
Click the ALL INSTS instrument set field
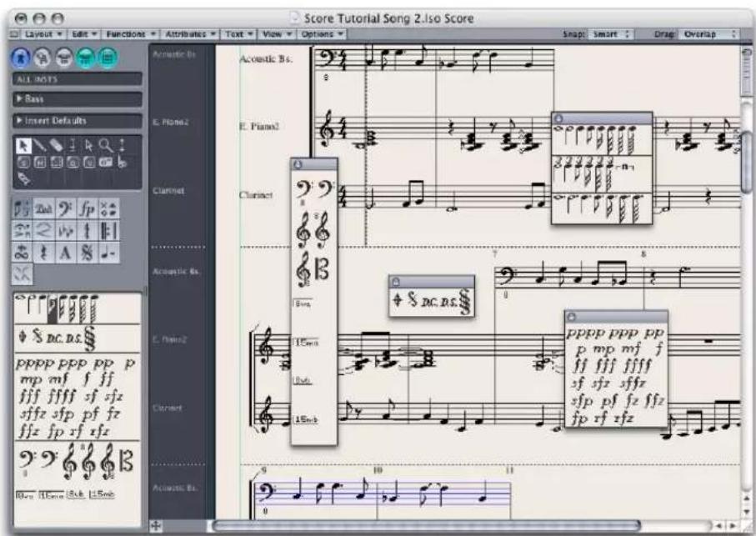[x=78, y=79]
